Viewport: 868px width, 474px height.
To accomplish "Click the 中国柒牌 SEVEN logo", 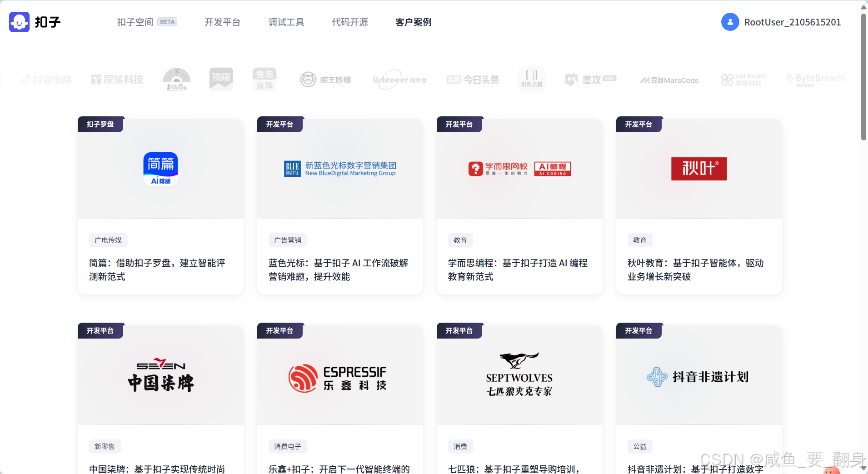I will [x=160, y=375].
